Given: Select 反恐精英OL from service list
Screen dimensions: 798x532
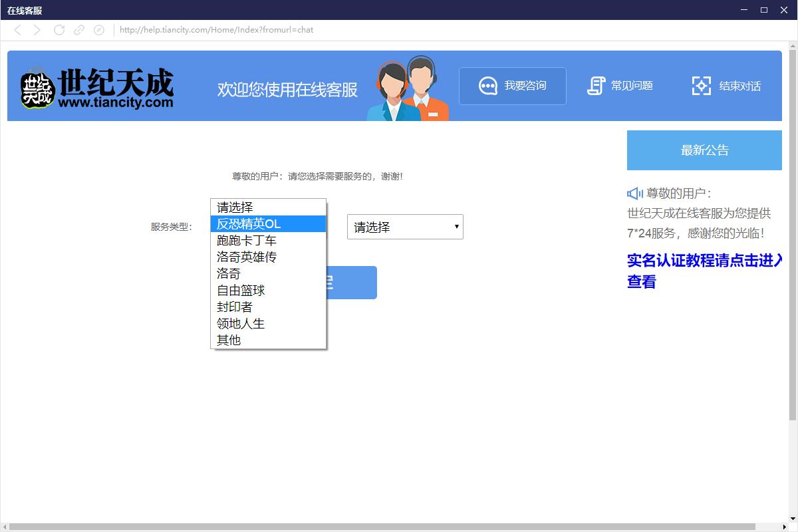Looking at the screenshot, I should (268, 224).
